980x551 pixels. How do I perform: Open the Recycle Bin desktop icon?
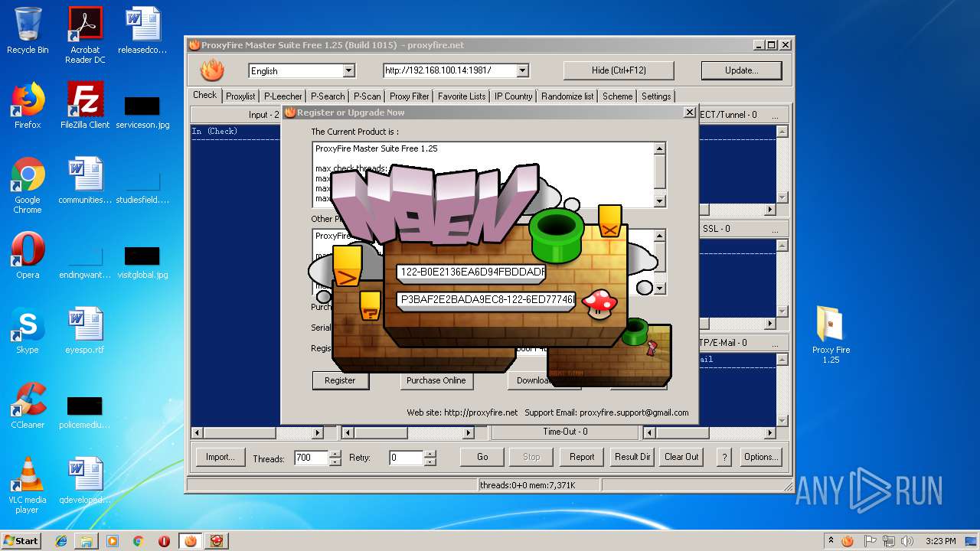(28, 31)
